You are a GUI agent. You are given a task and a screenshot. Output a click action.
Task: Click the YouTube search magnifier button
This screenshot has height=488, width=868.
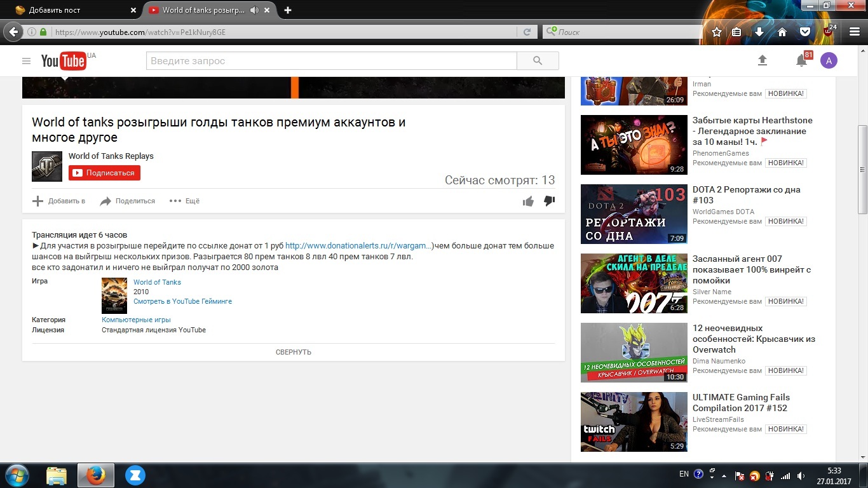click(538, 61)
